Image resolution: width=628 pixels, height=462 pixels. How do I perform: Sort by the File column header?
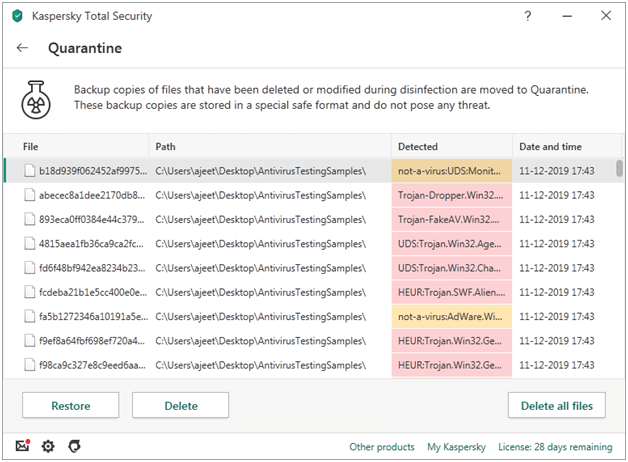click(30, 147)
